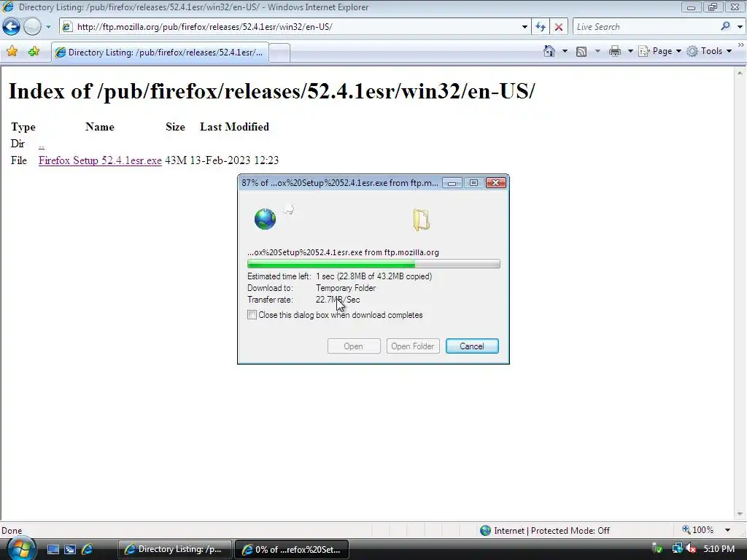The image size is (747, 560).
Task: Expand the zoom level dropdown arrow
Action: coord(727,530)
